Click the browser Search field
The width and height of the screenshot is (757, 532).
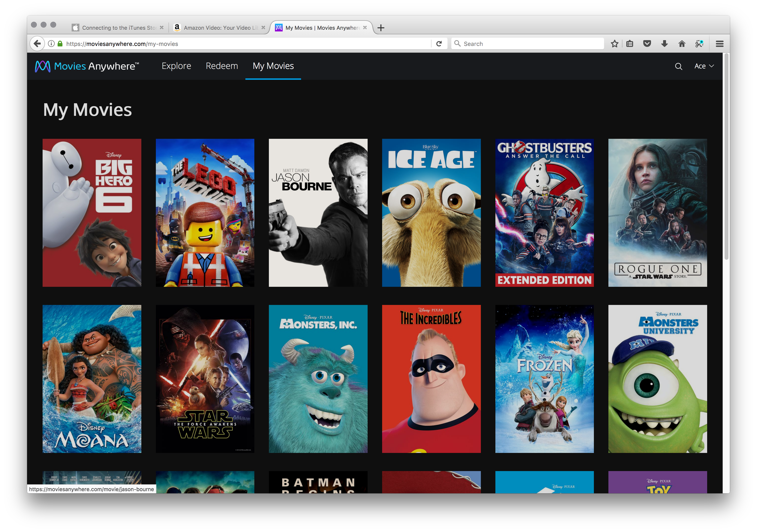528,44
